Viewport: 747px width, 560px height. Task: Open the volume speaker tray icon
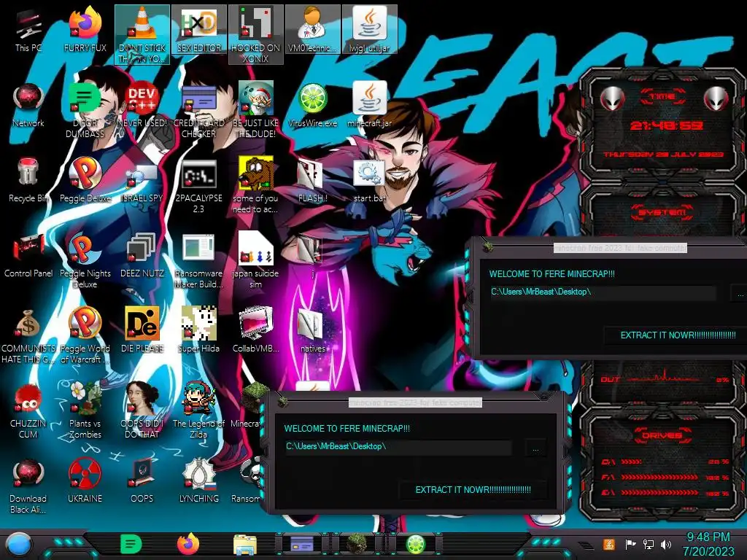click(666, 544)
